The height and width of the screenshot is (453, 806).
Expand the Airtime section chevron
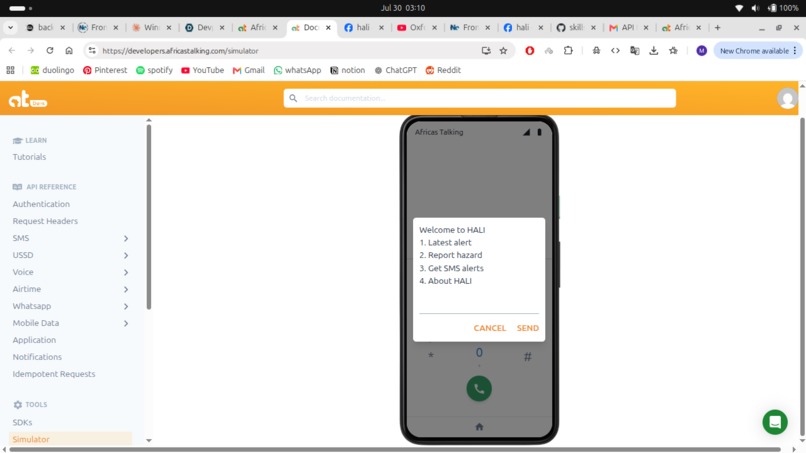[x=126, y=289]
